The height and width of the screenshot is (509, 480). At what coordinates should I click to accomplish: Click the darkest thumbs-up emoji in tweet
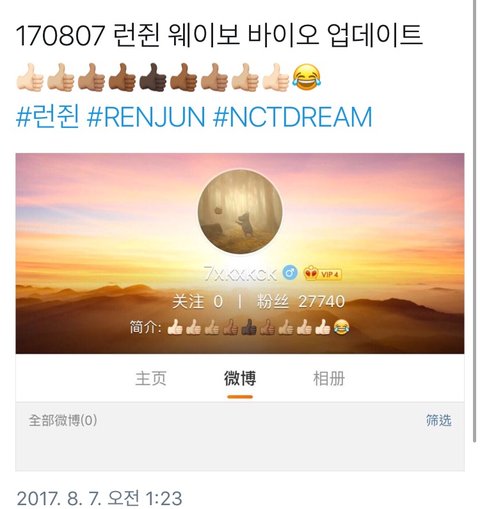click(152, 77)
